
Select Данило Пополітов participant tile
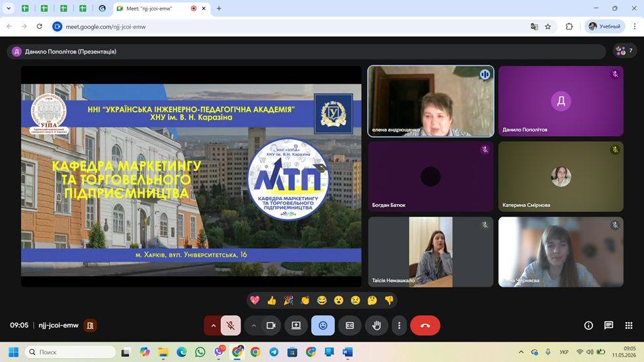561,101
